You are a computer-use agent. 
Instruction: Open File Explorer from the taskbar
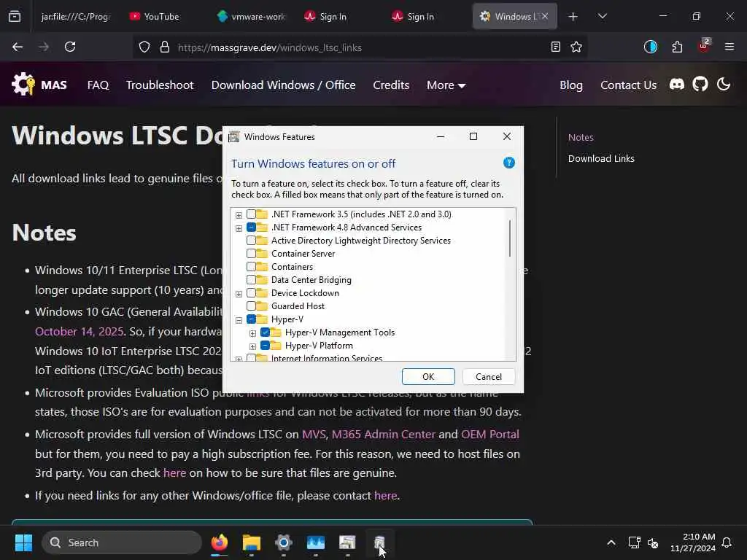[252, 542]
